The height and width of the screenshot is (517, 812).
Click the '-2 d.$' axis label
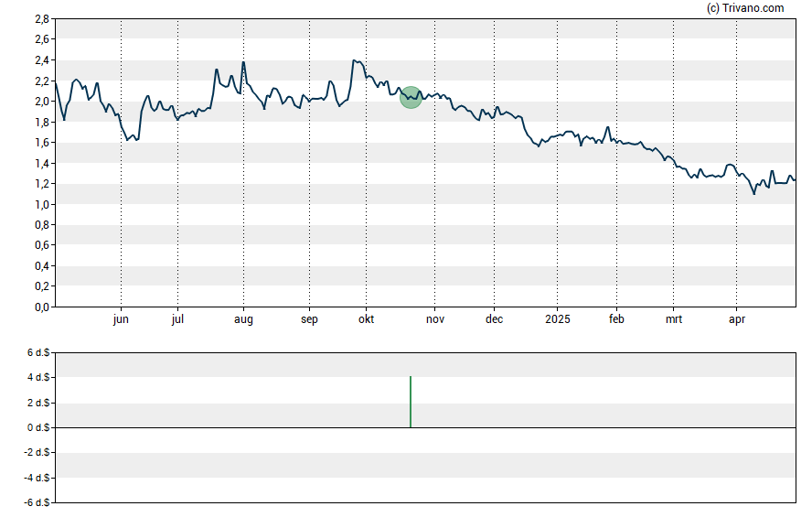click(37, 452)
